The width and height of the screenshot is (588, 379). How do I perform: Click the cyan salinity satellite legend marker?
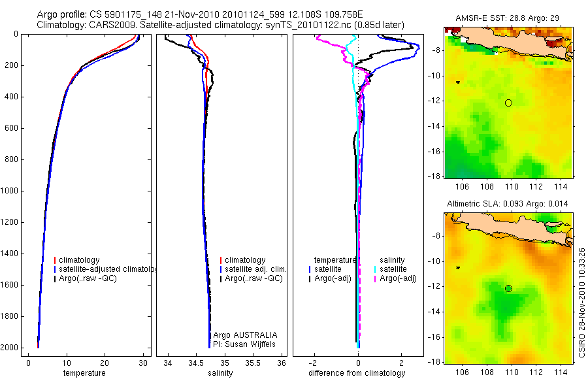point(375,269)
